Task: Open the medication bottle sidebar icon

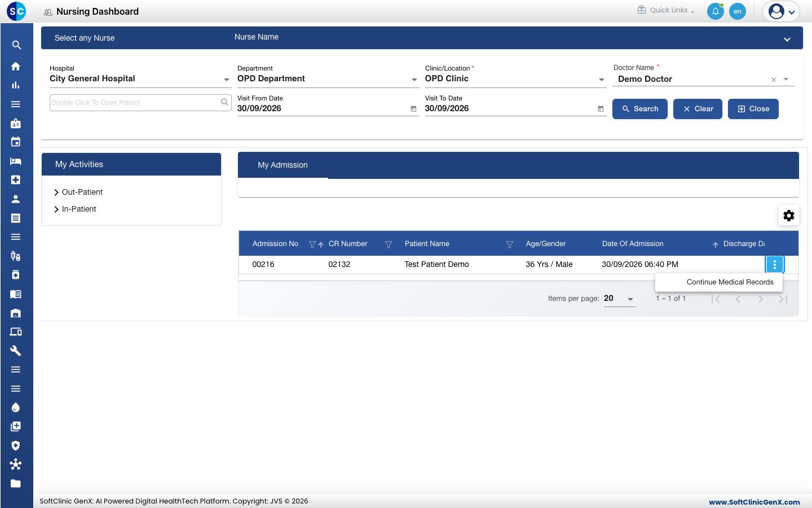Action: pyautogui.click(x=16, y=275)
